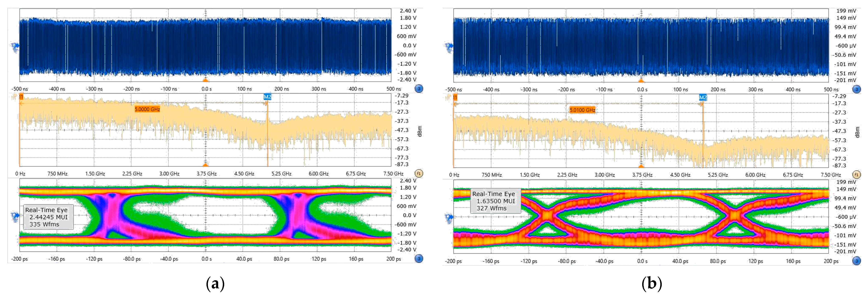Screen dimensions: 868x297
Task: Click the blue channel 3 badge in panel (b) waveform view
Action: point(856,89)
